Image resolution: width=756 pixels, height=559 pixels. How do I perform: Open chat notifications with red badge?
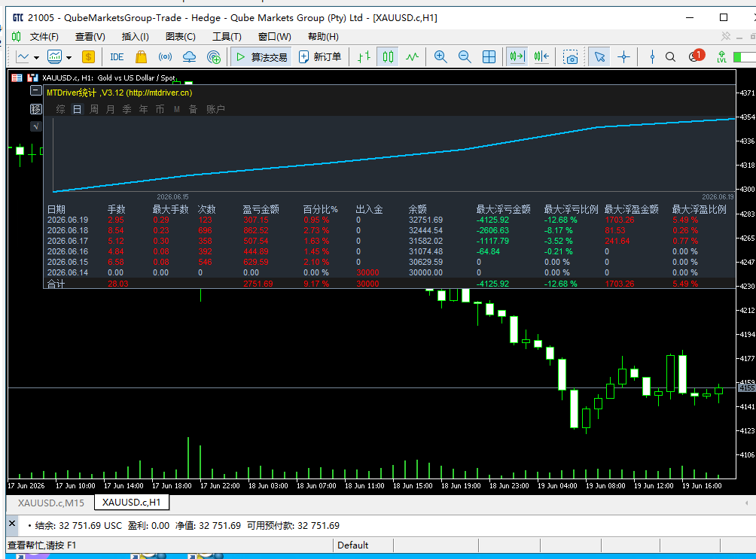click(697, 56)
